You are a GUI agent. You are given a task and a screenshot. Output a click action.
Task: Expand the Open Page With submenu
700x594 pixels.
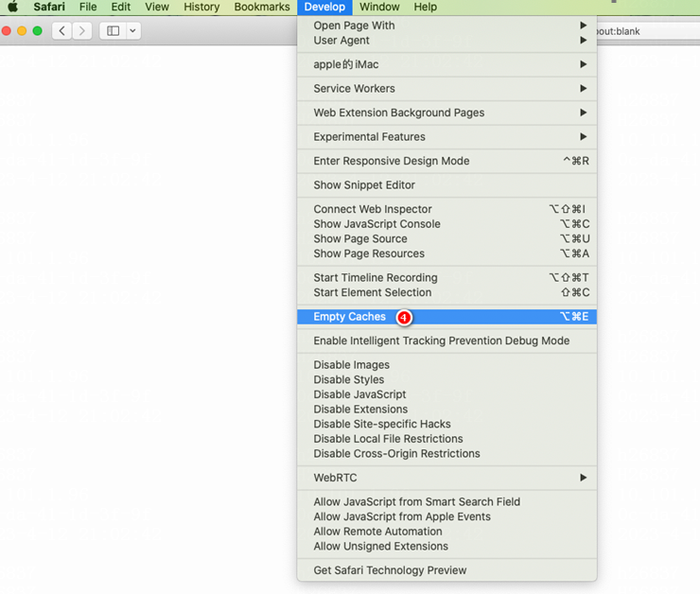point(446,26)
